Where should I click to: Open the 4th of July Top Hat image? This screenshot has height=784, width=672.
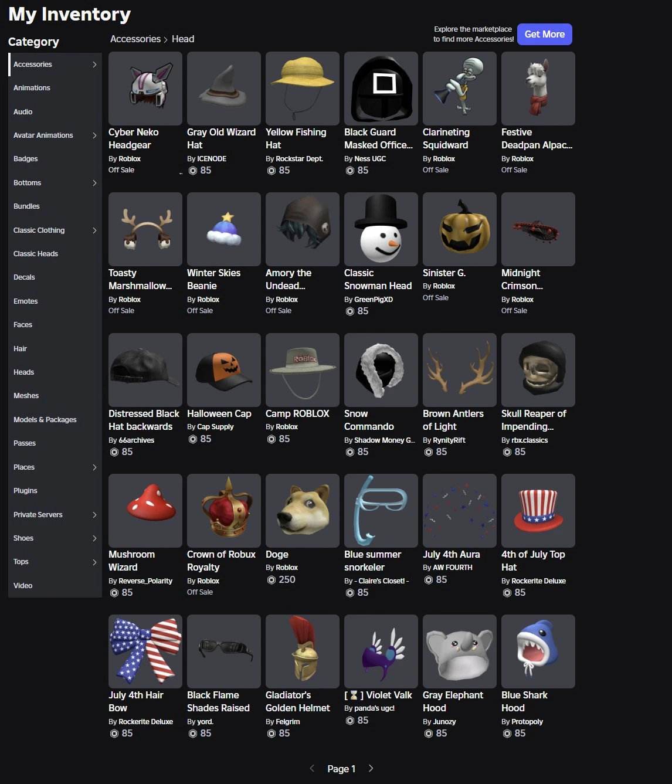tap(538, 511)
